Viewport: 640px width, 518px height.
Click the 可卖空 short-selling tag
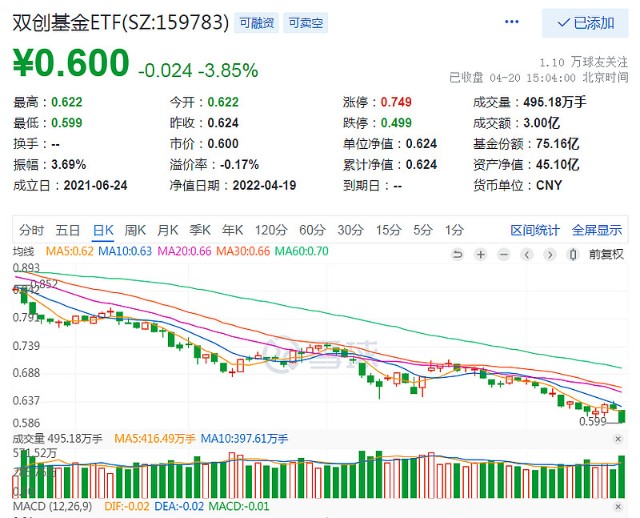point(306,23)
